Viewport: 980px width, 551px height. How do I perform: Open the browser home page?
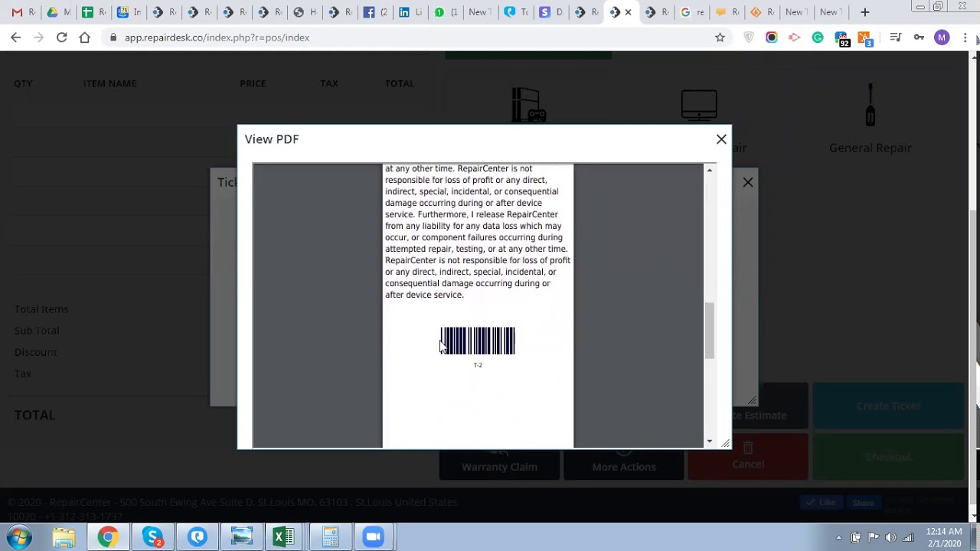[85, 37]
